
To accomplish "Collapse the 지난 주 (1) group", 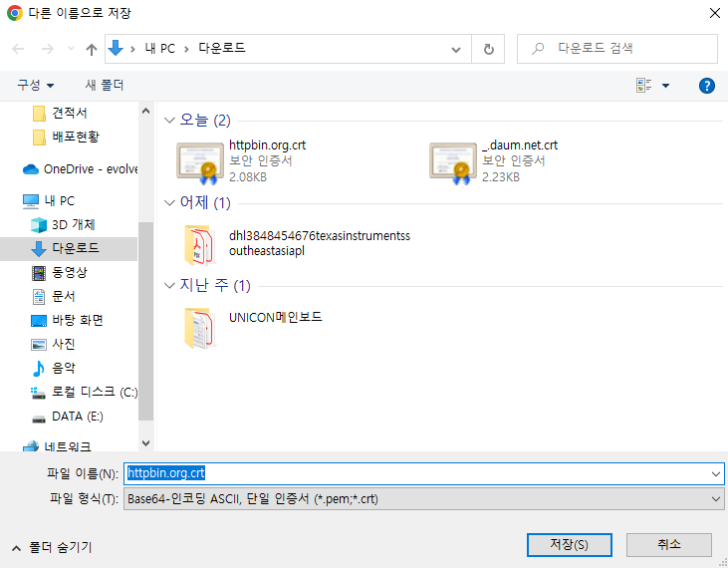I will 169,286.
